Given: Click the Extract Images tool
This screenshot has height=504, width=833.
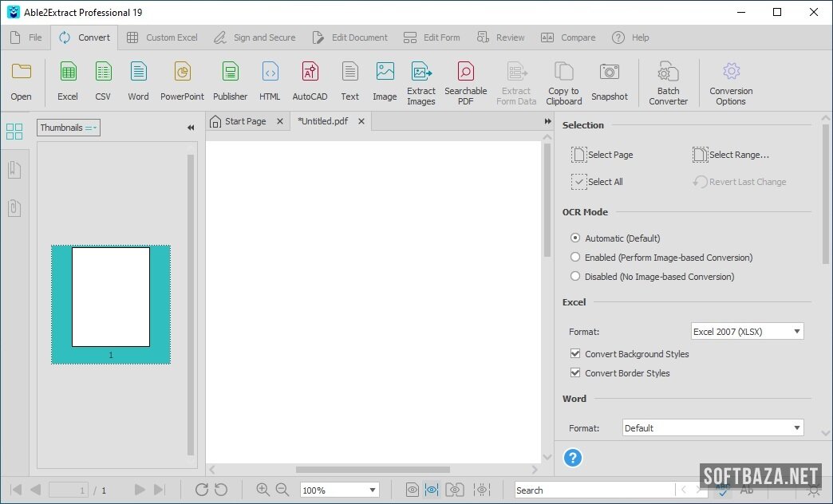Looking at the screenshot, I should (421, 81).
